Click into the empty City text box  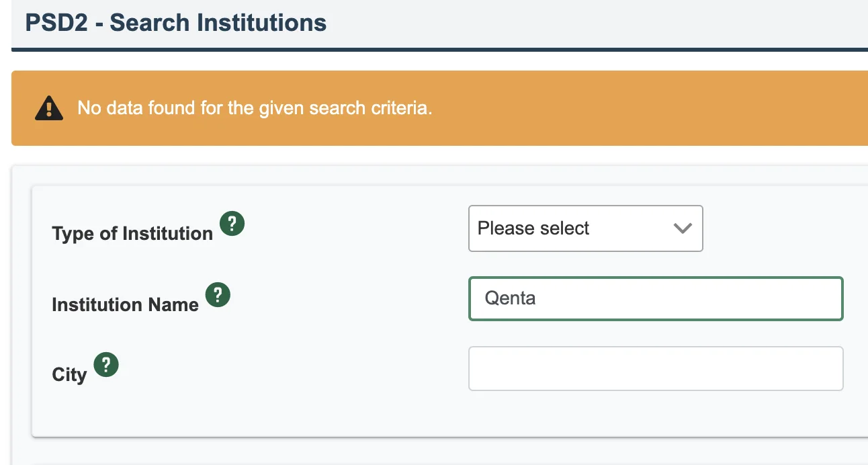[655, 368]
